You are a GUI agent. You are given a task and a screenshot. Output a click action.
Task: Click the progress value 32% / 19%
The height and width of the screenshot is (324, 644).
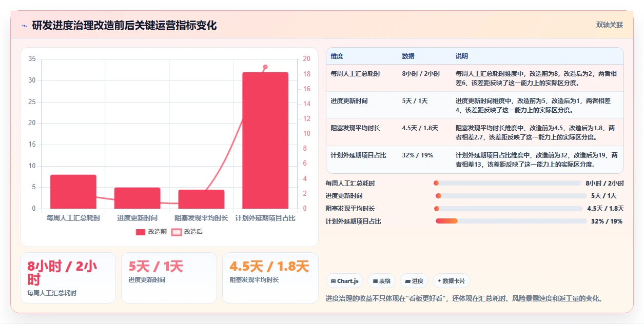coord(607,221)
